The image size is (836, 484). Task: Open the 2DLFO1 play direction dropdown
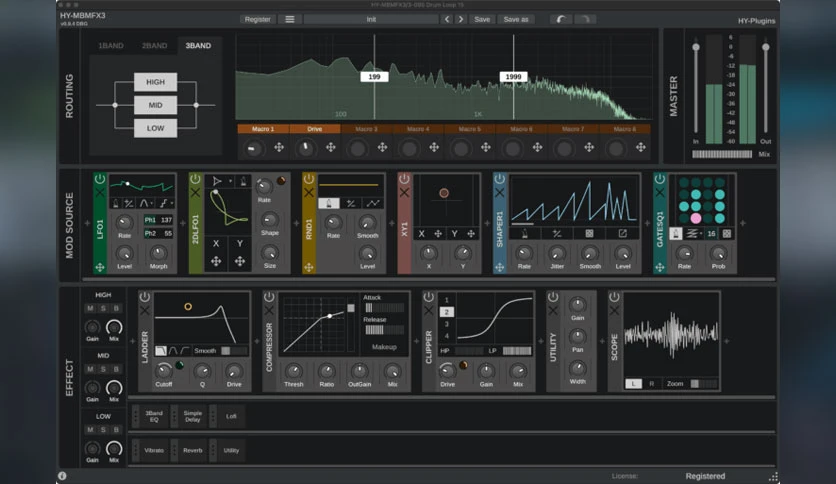220,181
